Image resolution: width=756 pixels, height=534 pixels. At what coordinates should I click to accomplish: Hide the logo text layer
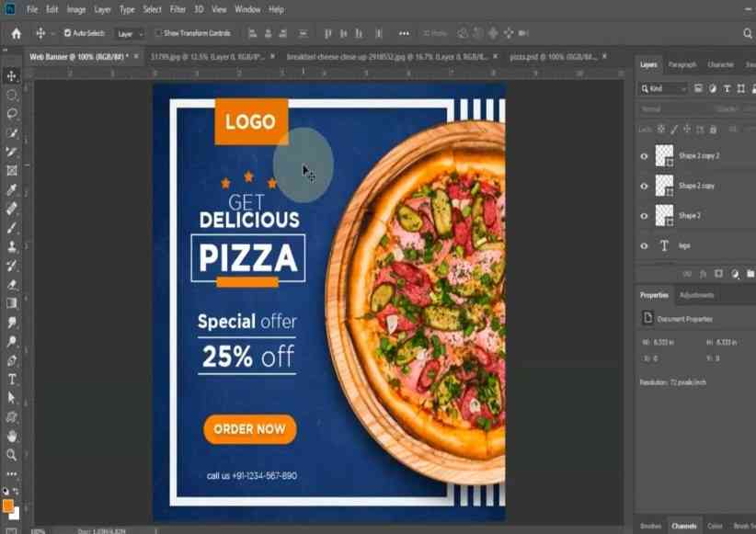(644, 246)
